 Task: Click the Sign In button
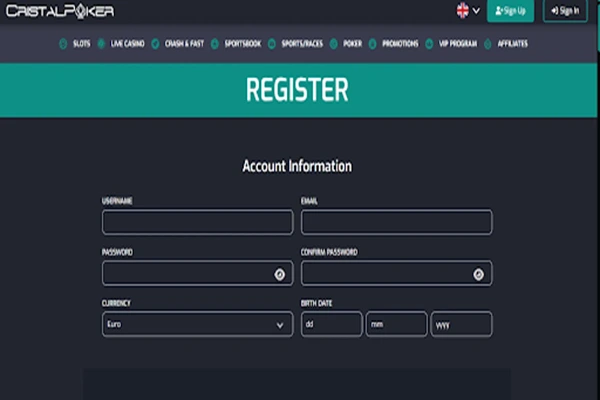click(565, 11)
